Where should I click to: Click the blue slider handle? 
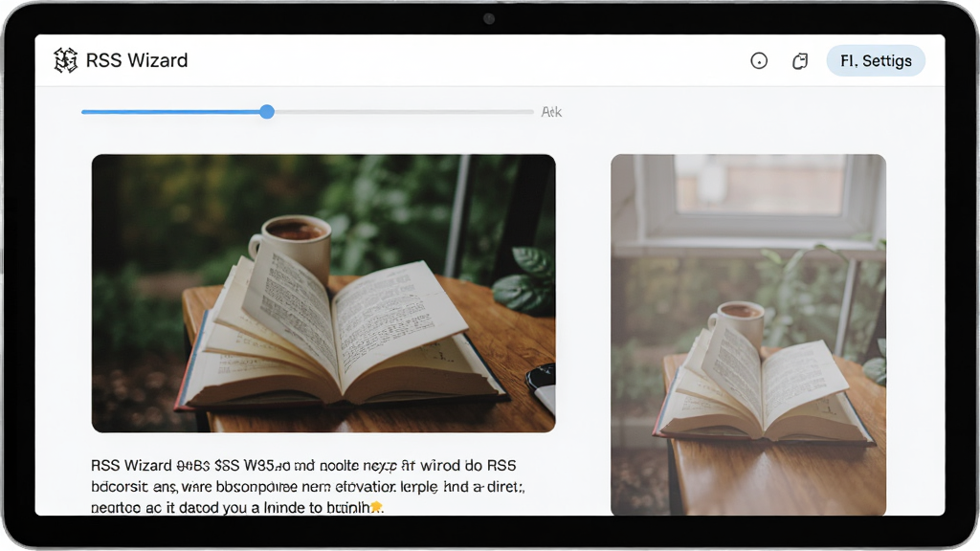pos(267,112)
